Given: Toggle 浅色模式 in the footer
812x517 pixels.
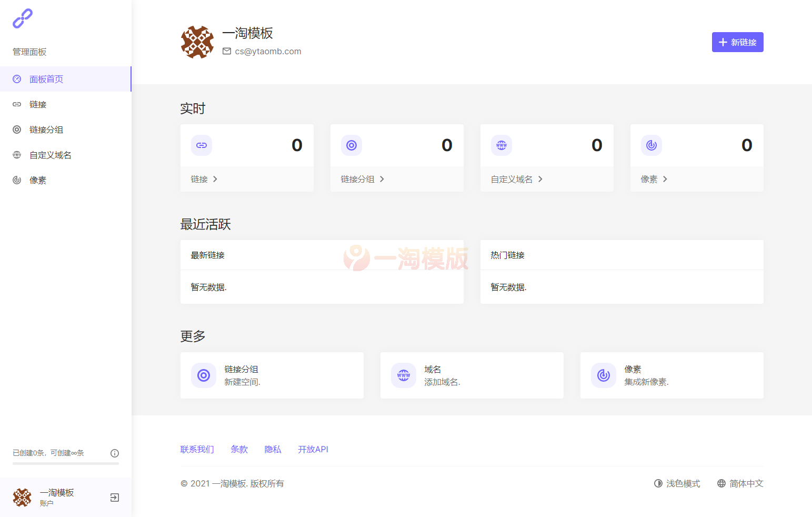Looking at the screenshot, I should 677,483.
